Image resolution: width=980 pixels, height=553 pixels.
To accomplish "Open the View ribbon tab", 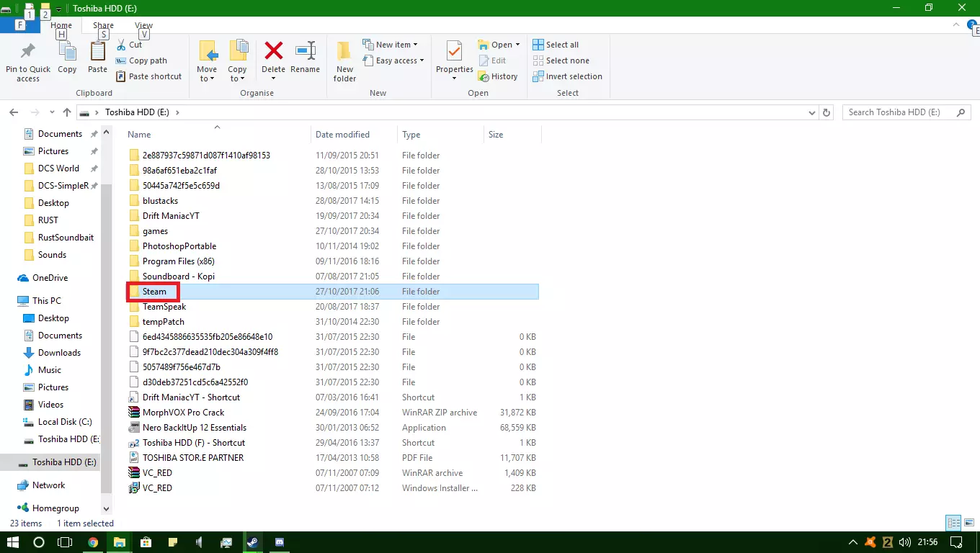I will coord(143,25).
